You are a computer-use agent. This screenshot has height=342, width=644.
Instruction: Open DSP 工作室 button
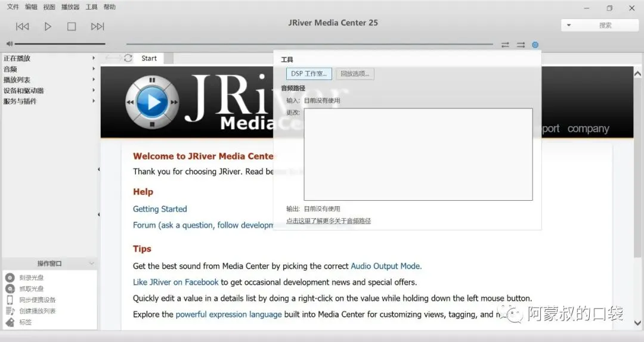(x=309, y=74)
